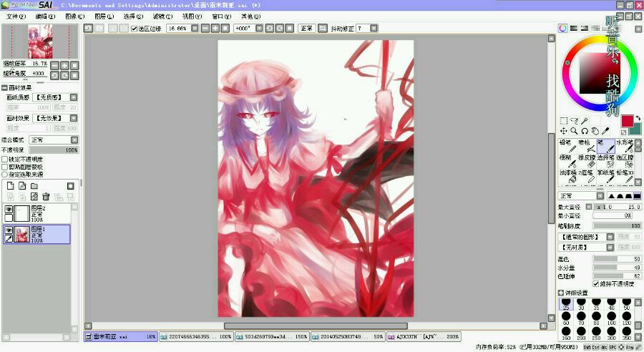Viewport: 644px width, 352px height.
Task: Select the 指定选取来源 radio option
Action: (5, 174)
